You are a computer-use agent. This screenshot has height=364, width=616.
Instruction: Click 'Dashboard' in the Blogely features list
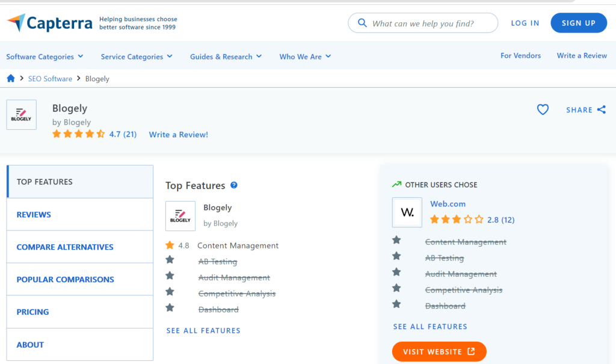click(x=218, y=310)
